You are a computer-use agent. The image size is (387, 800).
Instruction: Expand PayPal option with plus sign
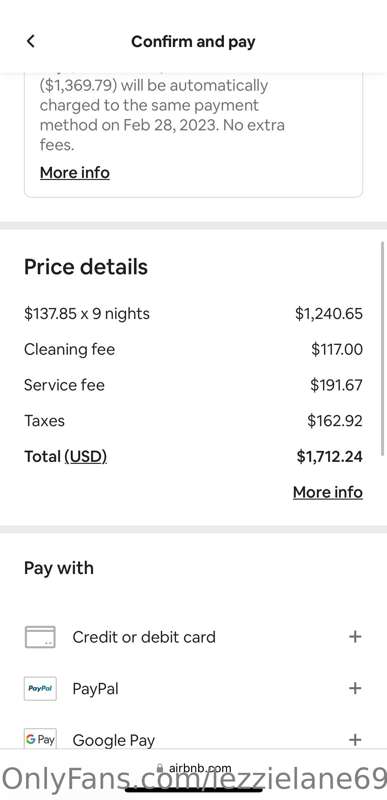pyautogui.click(x=354, y=688)
